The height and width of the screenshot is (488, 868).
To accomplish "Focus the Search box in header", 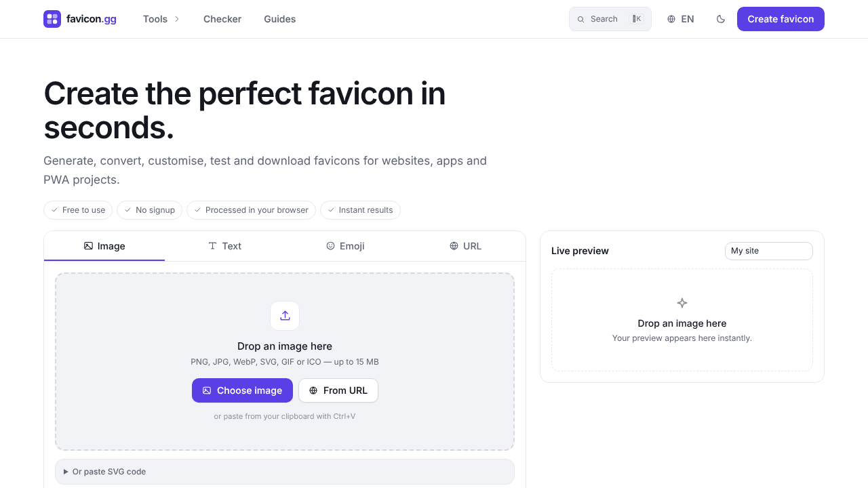I will (x=610, y=19).
